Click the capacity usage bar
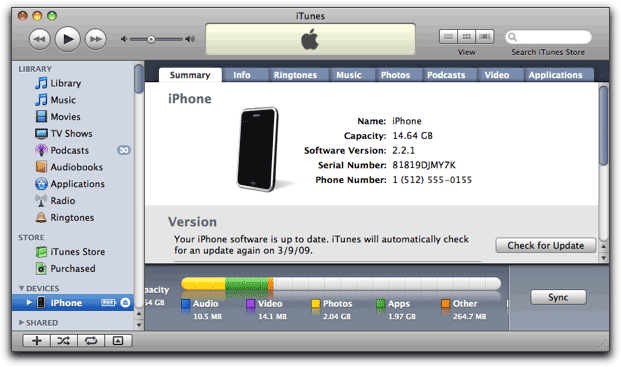The height and width of the screenshot is (367, 621). coord(341,284)
